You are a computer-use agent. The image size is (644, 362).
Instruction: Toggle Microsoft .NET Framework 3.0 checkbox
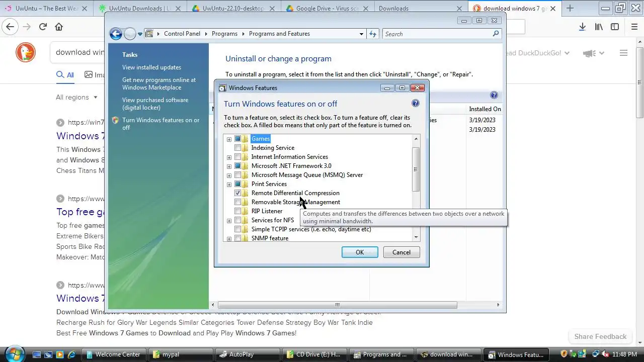[x=238, y=166]
